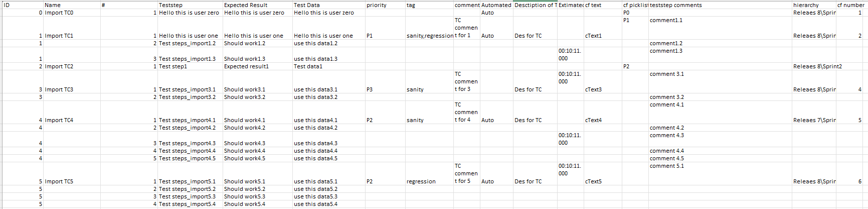Screen dimensions: 868x209
Task: Click the Import TC5 name cell
Action: [59, 181]
